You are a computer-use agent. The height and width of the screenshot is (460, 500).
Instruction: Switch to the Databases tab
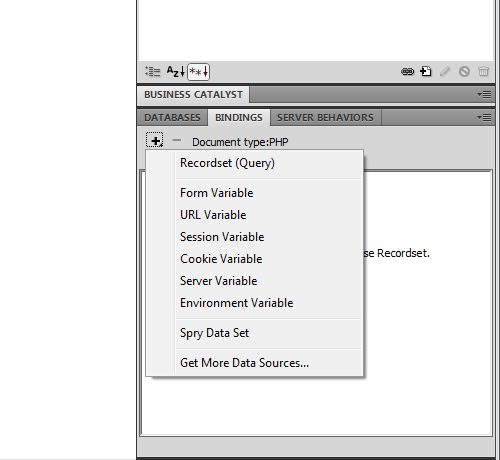click(x=172, y=118)
